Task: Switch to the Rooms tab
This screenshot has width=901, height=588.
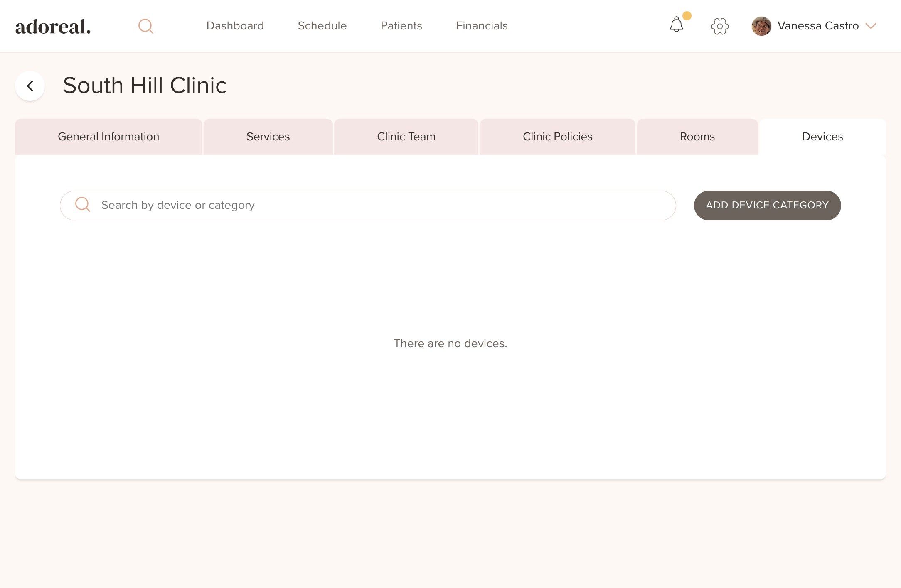Action: coord(697,137)
